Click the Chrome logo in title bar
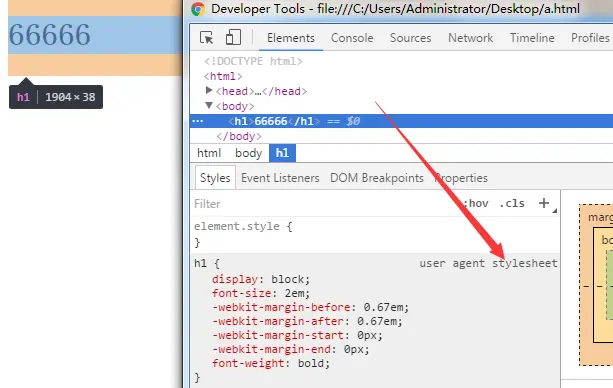The image size is (613, 388). click(x=198, y=9)
